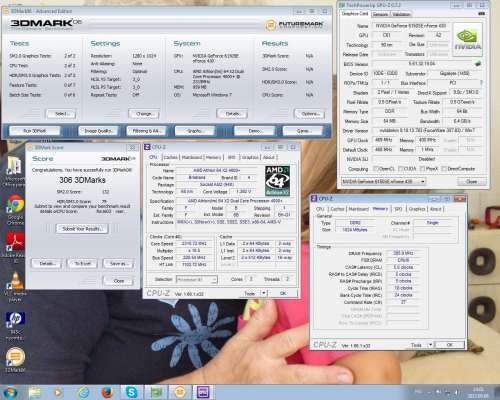Open Filtering & AA settings in 3DMark06
Image resolution: width=500 pixels, height=400 pixels.
[147, 131]
